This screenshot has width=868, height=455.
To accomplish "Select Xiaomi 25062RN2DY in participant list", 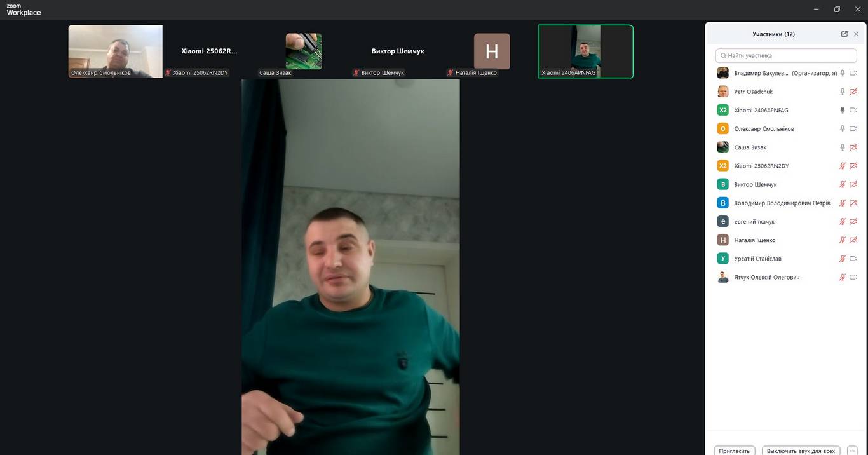I will click(x=761, y=166).
